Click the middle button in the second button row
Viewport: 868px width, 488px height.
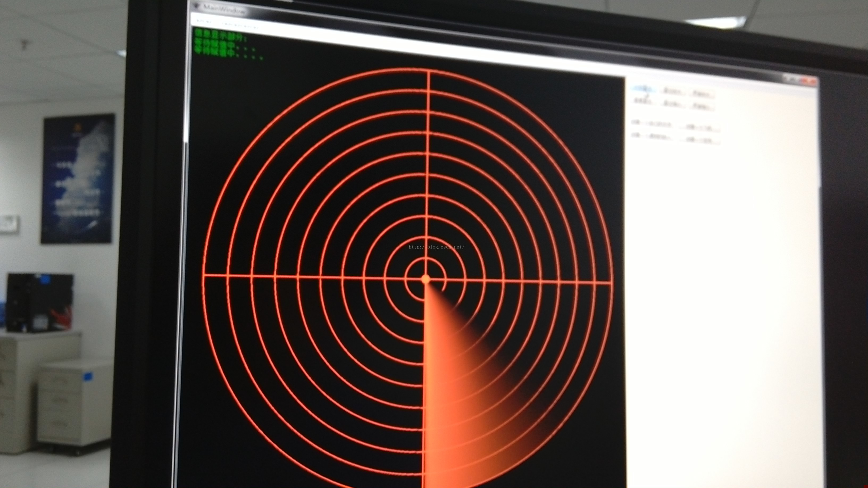click(x=672, y=104)
